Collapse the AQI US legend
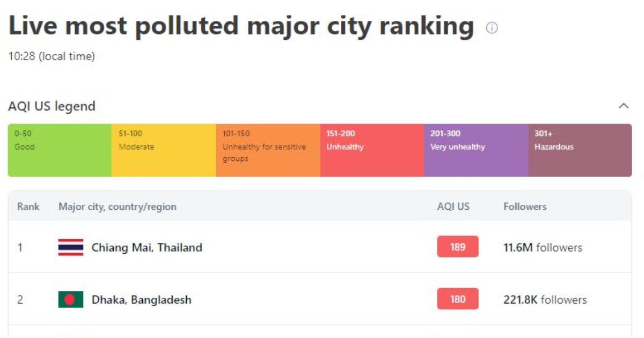Image resolution: width=644 pixels, height=338 pixels. pyautogui.click(x=624, y=106)
